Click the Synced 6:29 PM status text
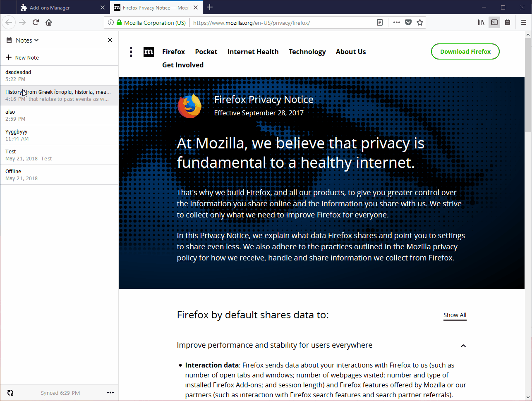 click(60, 393)
